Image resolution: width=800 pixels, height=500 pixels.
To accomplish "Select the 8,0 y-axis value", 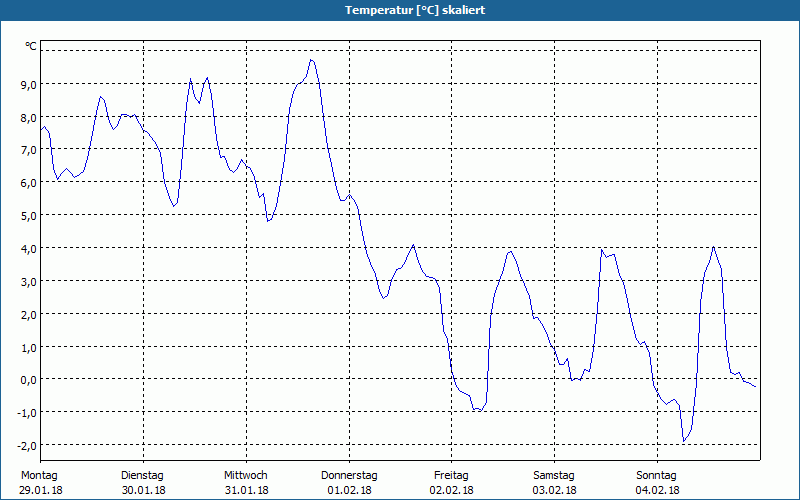I will pyautogui.click(x=28, y=117).
